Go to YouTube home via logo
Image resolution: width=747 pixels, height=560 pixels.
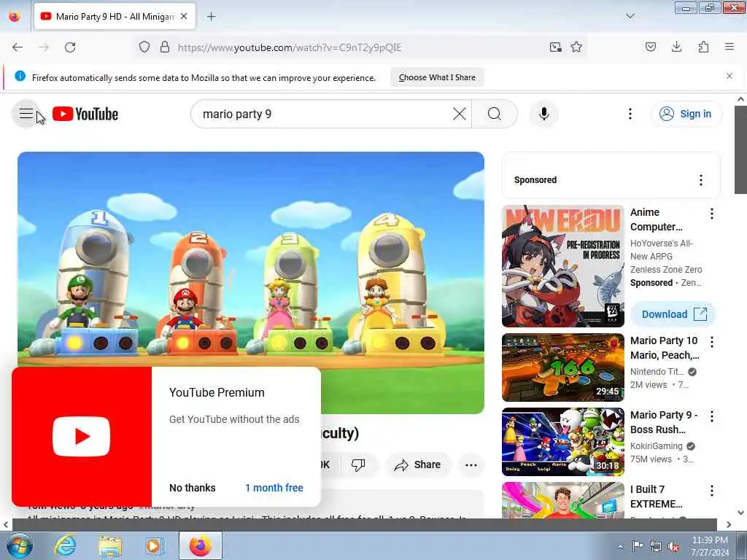[85, 114]
